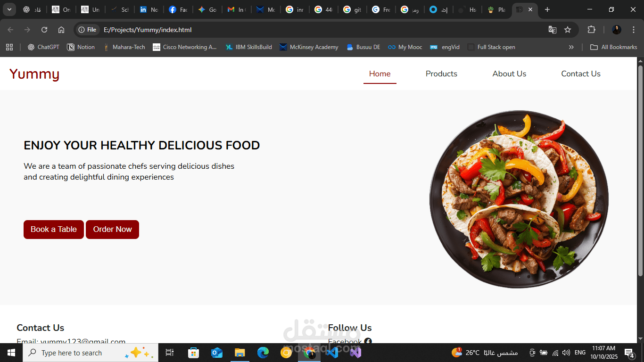Screen dimensions: 644x362
Task: Click the volume speaker icon in system tray
Action: point(566,352)
